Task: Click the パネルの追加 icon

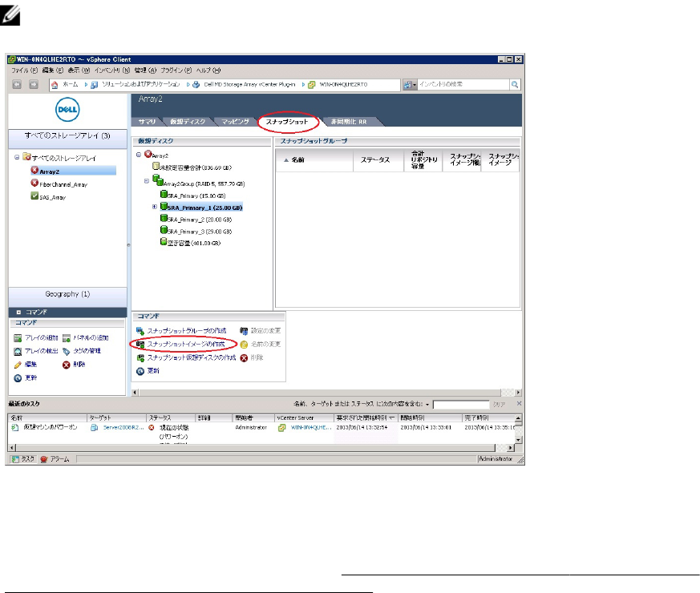Action: click(66, 338)
